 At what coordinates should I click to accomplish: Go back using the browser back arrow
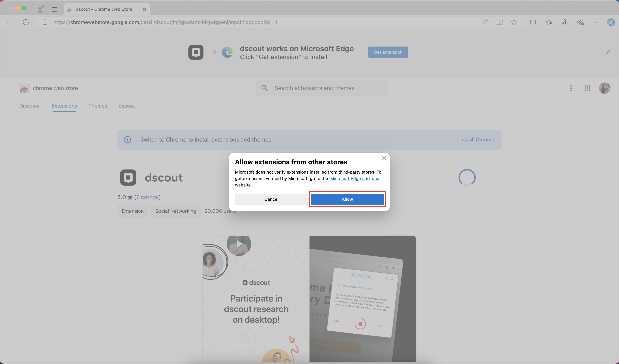tap(10, 22)
